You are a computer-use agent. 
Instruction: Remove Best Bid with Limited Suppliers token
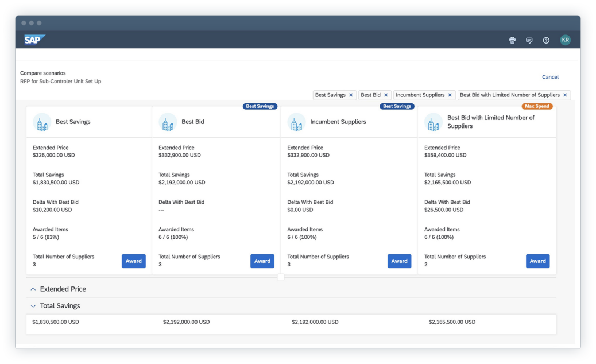point(565,95)
